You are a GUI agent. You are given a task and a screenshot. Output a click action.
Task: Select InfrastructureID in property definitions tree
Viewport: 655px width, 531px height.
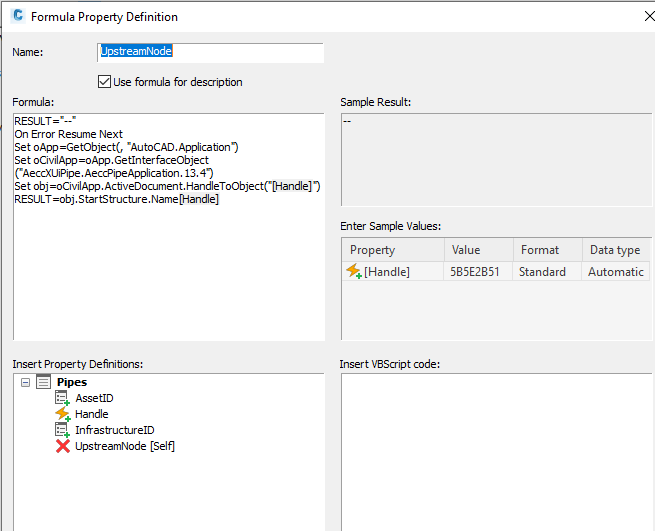pos(114,430)
